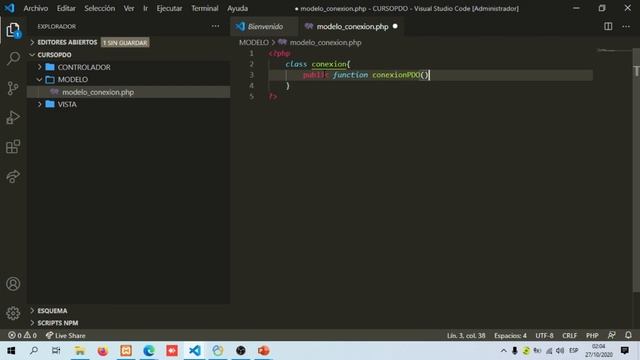Click the code minimap
This screenshot has height=360, width=640.
(614, 51)
